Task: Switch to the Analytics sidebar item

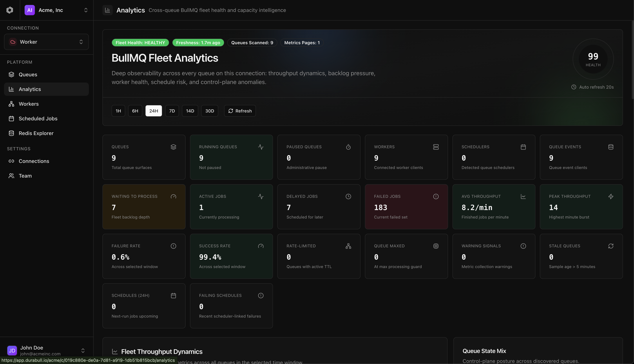Action: tap(30, 89)
